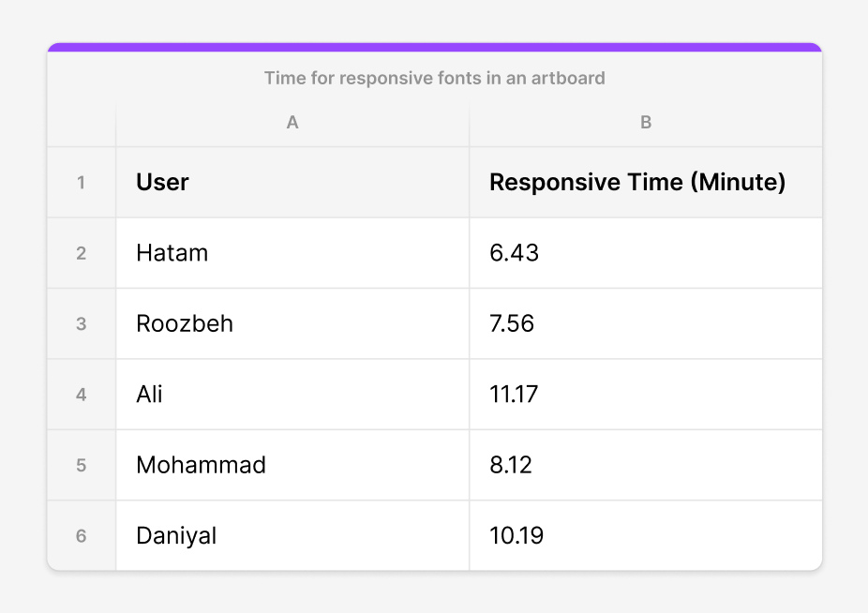Click the table title text
The width and height of the screenshot is (868, 613).
434,78
